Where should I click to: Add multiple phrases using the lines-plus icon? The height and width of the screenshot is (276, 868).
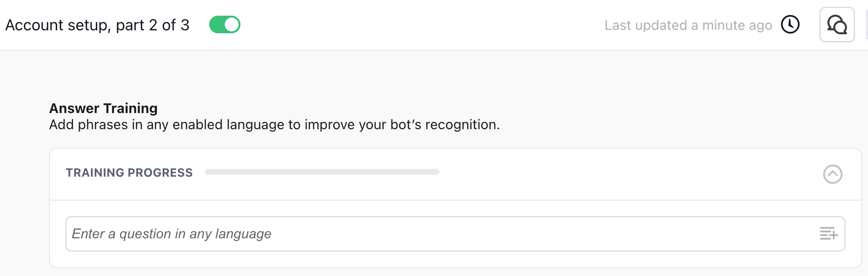coord(828,234)
